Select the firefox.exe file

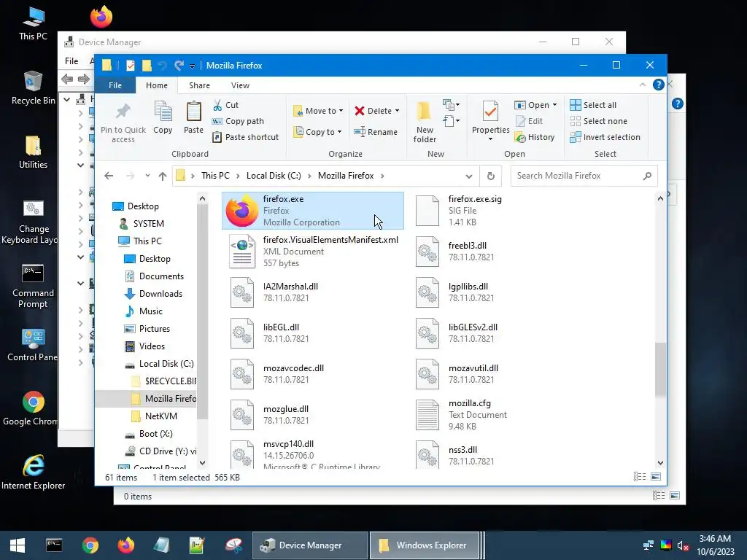click(x=313, y=211)
